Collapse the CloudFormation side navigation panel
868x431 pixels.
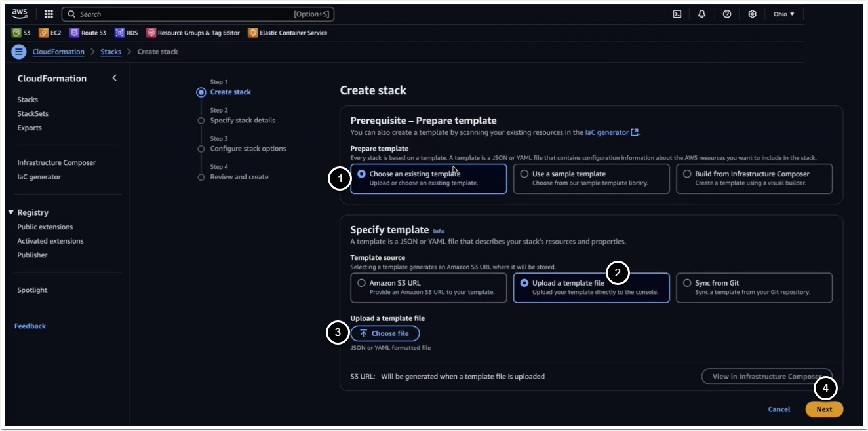(x=114, y=78)
